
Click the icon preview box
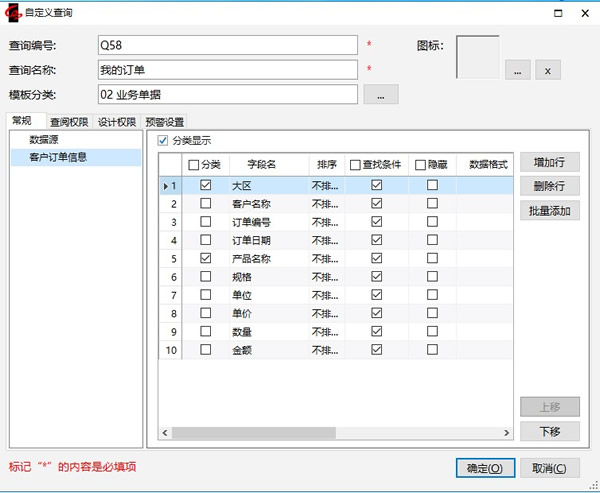pos(478,57)
